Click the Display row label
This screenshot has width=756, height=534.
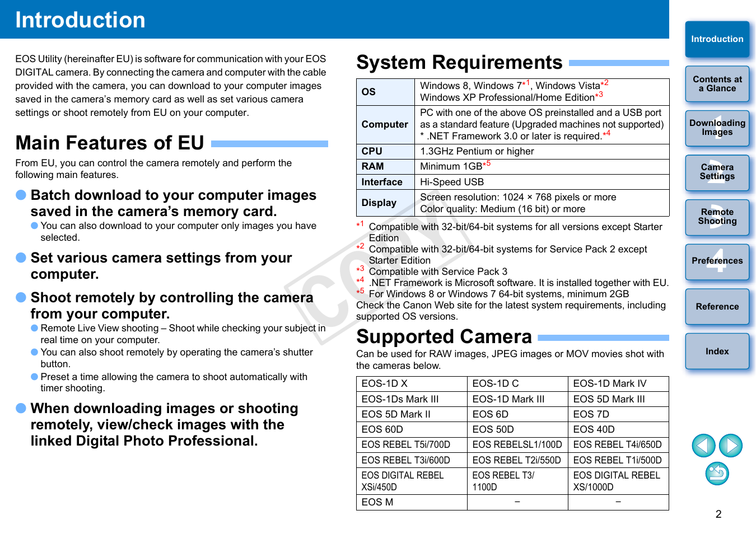385,203
